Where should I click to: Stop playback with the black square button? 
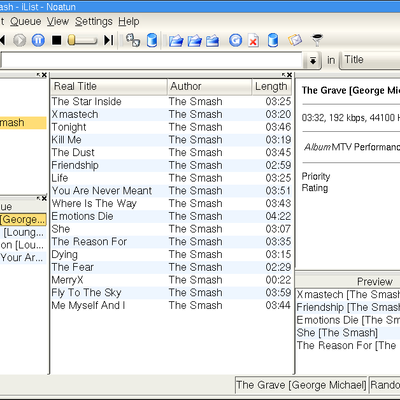(x=57, y=40)
